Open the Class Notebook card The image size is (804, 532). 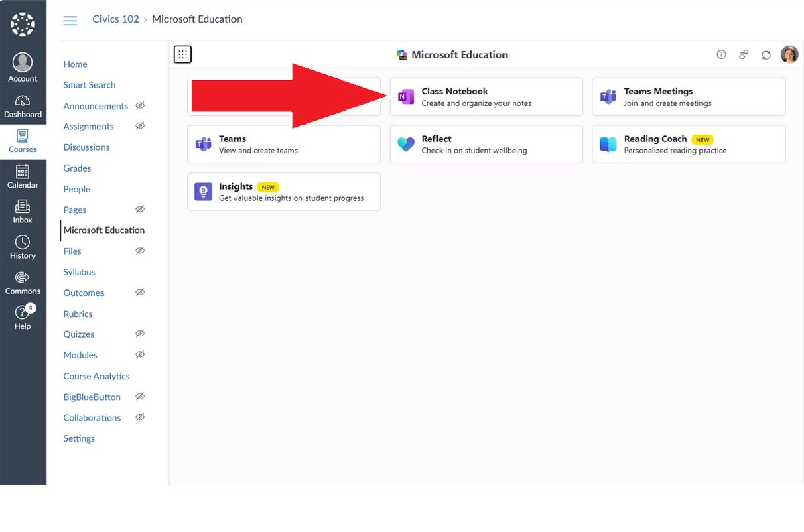pos(486,96)
